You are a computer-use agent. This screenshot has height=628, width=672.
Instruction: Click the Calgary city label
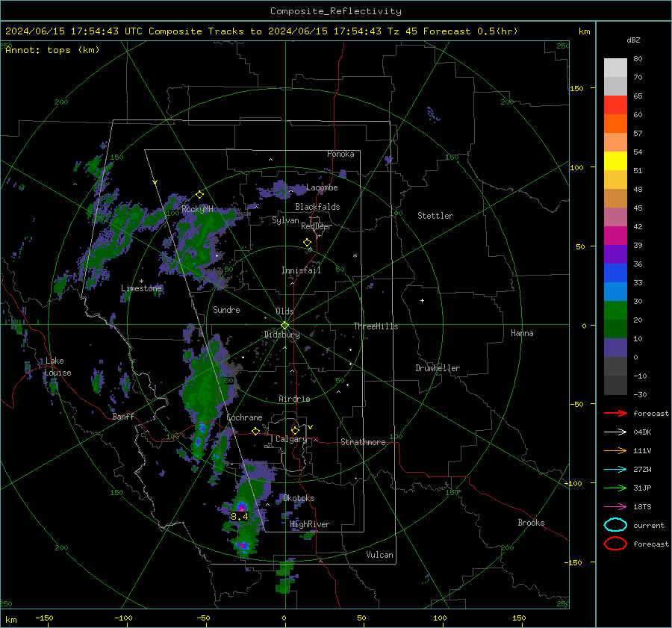[291, 439]
